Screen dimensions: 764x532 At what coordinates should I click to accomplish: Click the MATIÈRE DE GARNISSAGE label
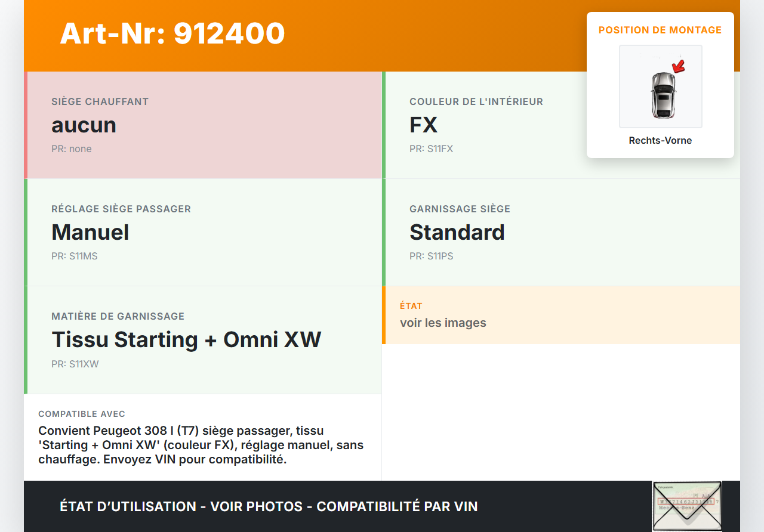click(x=118, y=316)
